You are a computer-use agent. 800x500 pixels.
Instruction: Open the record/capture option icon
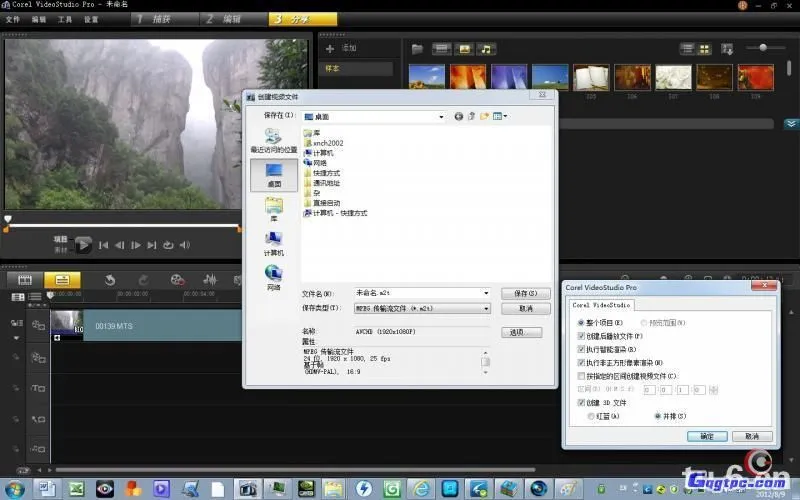177,280
